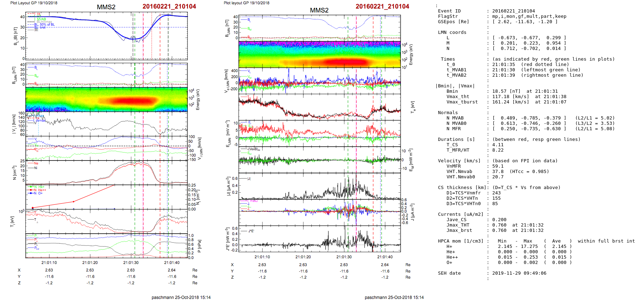Viewport: 644px width, 300px height.
Task: Click 'paschmann 25-Oct-2018 15:14' footer under the left plot
Action: 181,297
